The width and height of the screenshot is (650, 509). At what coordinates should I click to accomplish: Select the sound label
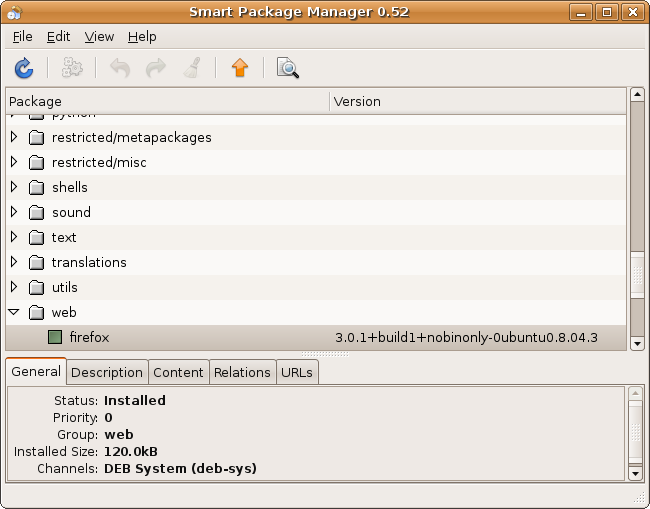pyautogui.click(x=71, y=212)
